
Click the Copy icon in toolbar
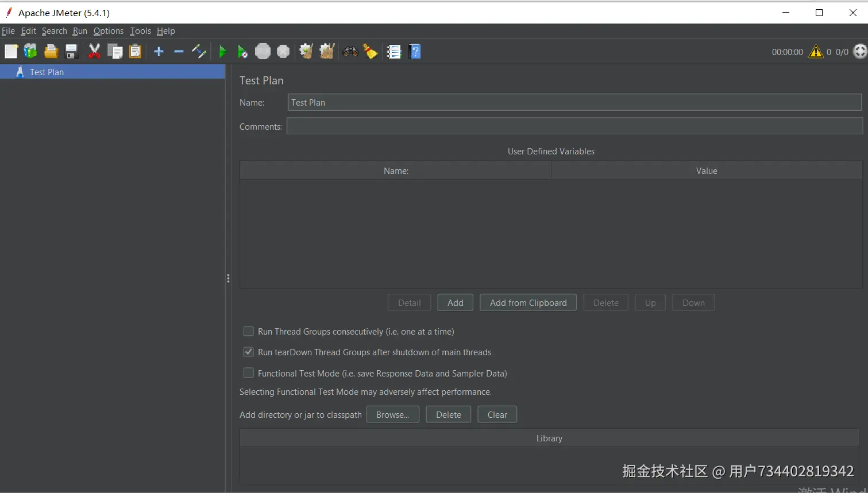(115, 52)
